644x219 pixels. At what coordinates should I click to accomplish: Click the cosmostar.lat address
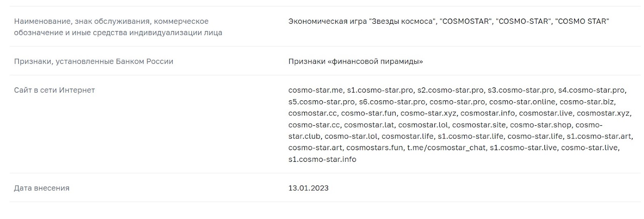pos(369,125)
